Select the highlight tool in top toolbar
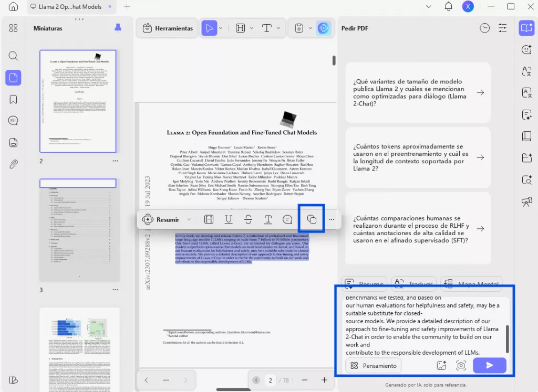538x392 pixels. (241, 28)
